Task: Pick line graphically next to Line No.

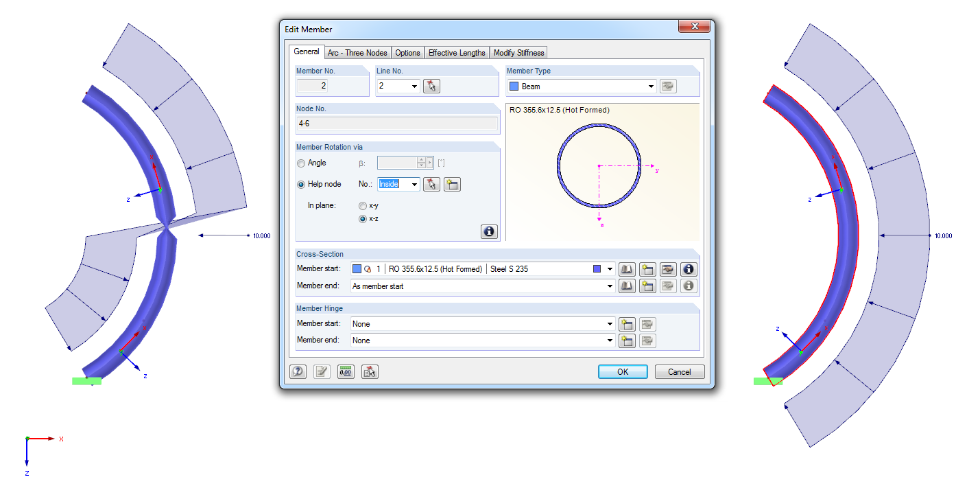Action: tap(431, 86)
